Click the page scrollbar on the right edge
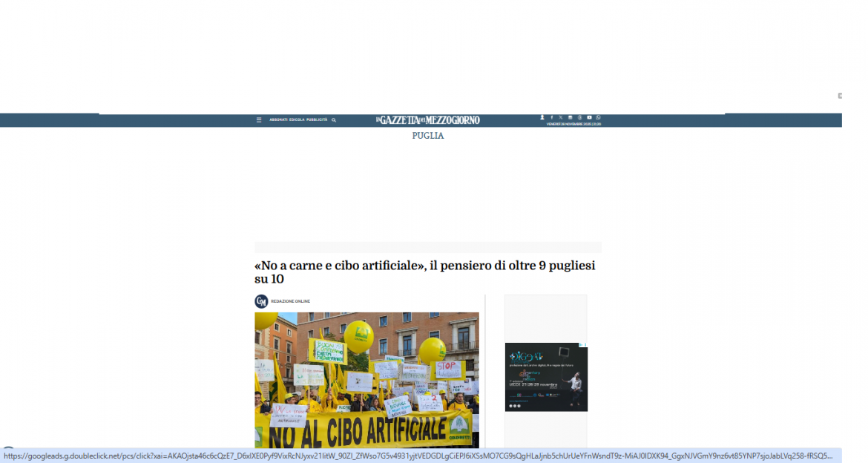This screenshot has height=463, width=868. point(839,95)
